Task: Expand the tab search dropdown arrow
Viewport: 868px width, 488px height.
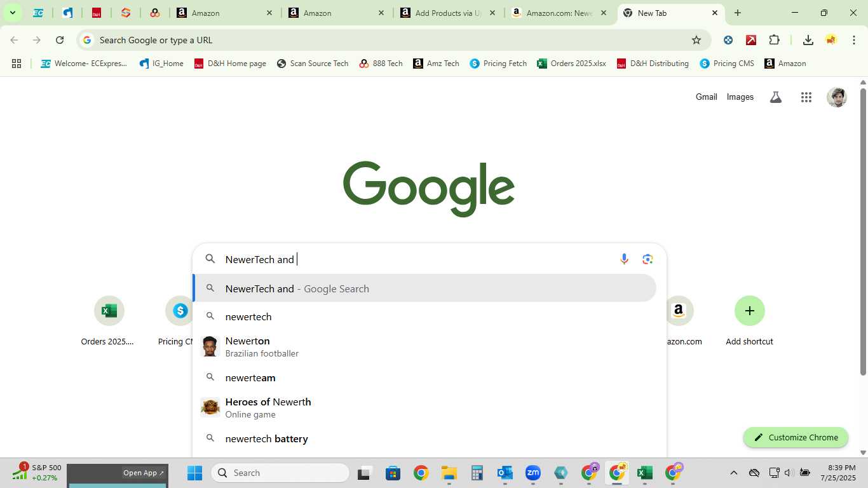Action: (12, 13)
